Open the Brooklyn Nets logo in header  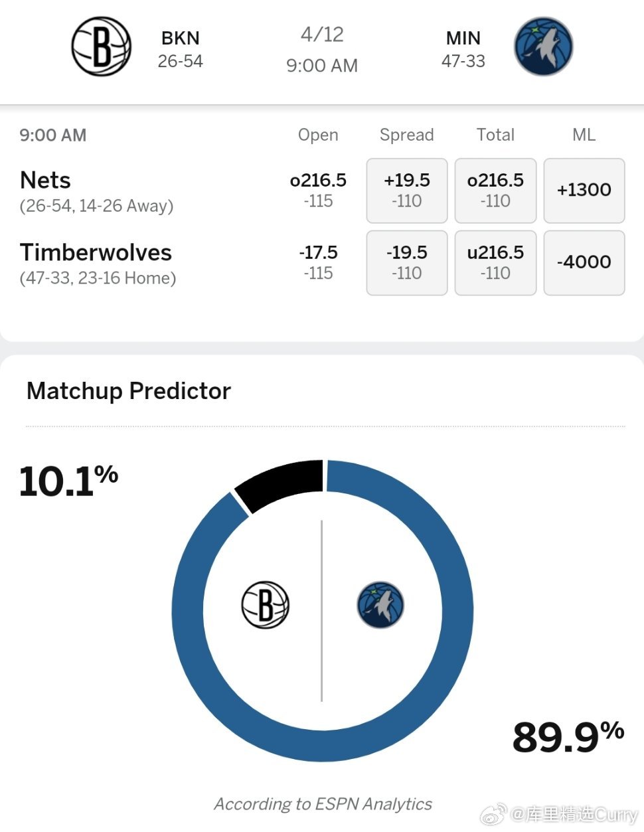[101, 46]
